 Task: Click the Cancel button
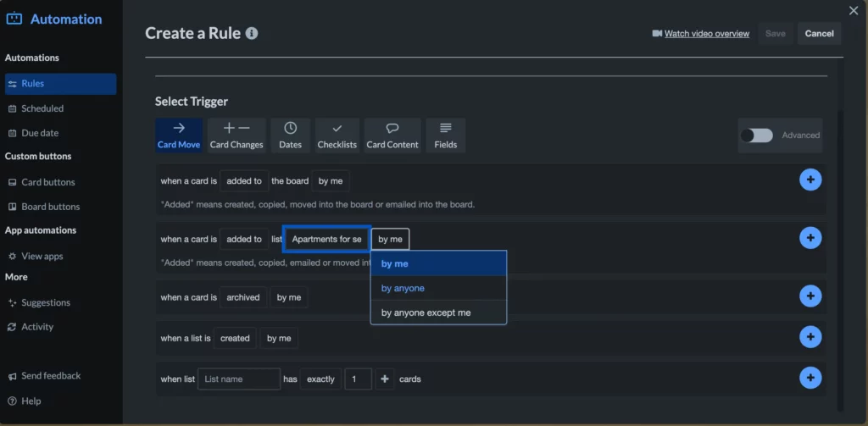(x=820, y=33)
